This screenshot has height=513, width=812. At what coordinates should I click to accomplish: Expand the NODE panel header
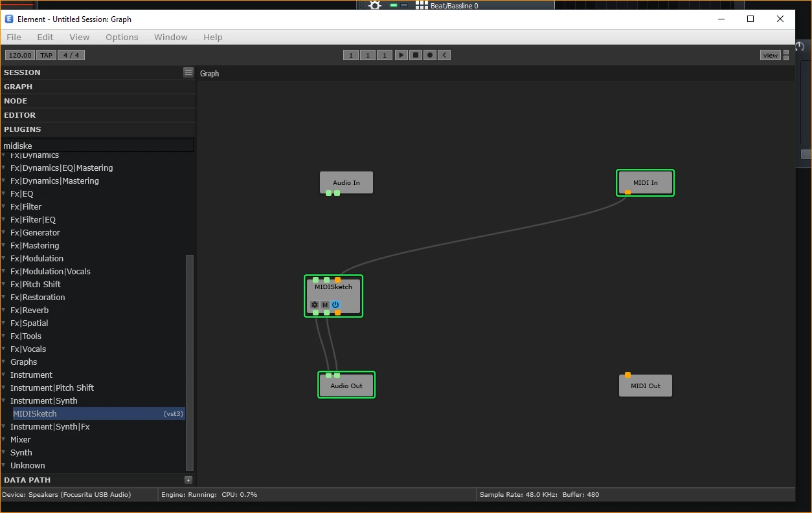click(98, 101)
